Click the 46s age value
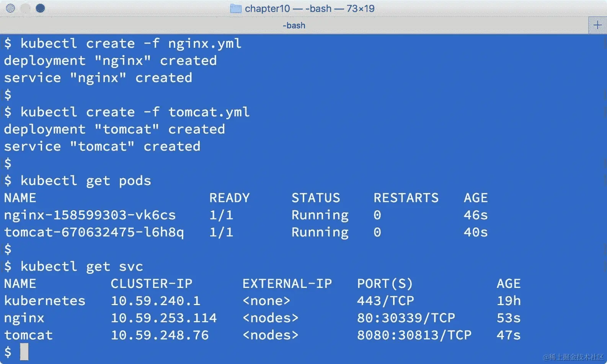 click(476, 215)
